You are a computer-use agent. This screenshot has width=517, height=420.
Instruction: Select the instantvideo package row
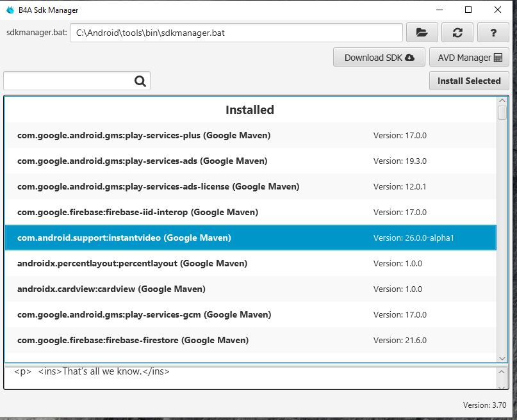250,238
